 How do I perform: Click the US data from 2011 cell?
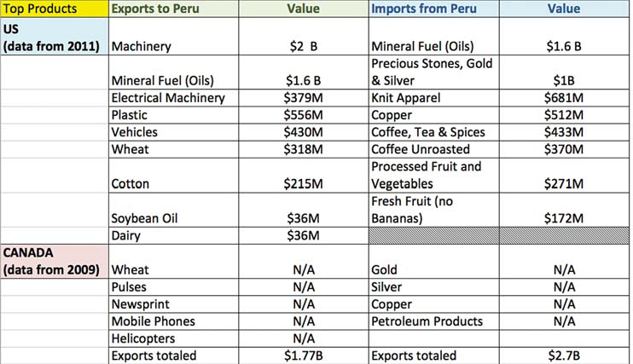55,37
